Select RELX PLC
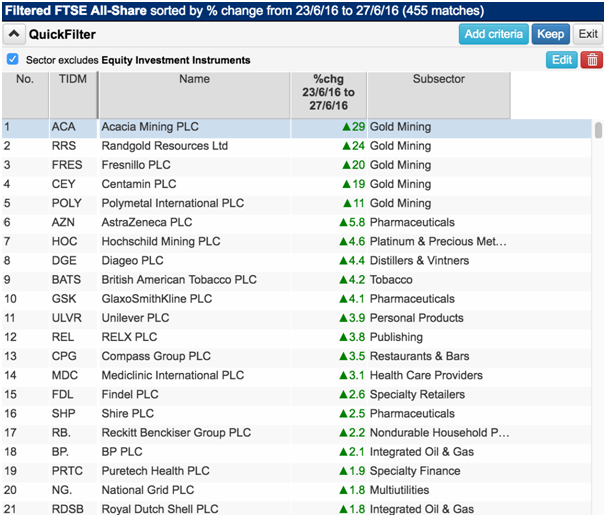This screenshot has width=606, height=517. (x=129, y=337)
